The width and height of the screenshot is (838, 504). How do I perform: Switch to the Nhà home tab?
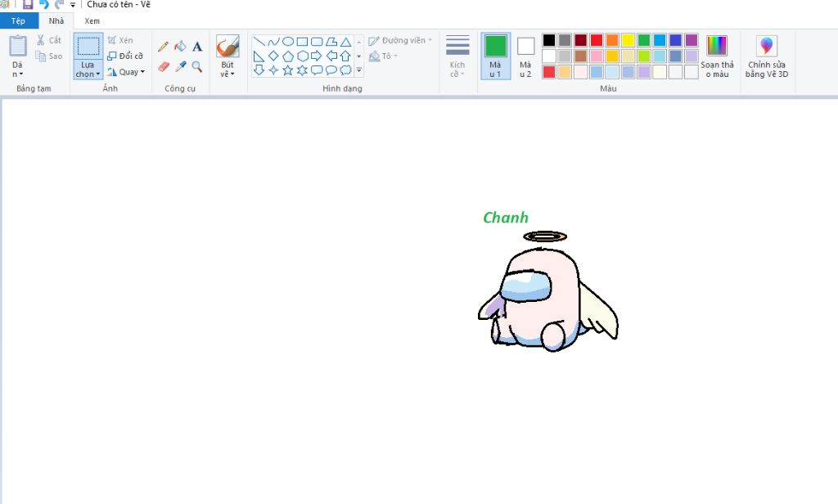pos(56,20)
